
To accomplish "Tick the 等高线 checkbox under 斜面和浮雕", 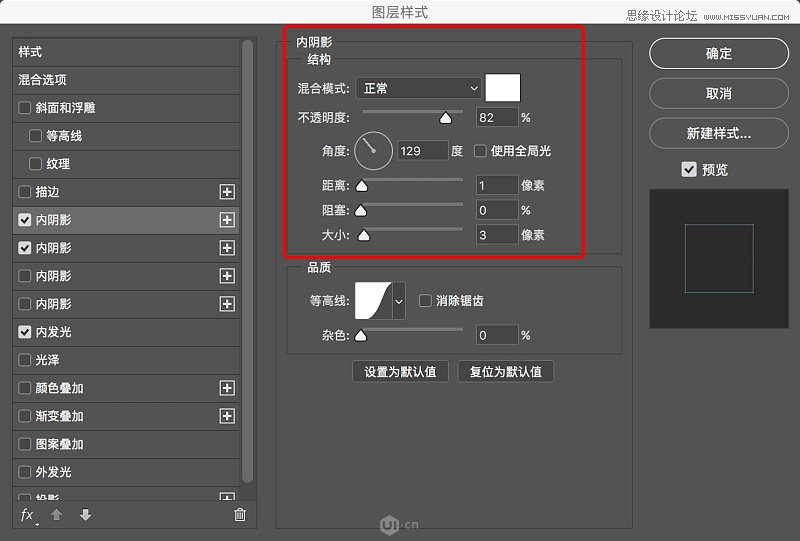I will pyautogui.click(x=35, y=136).
